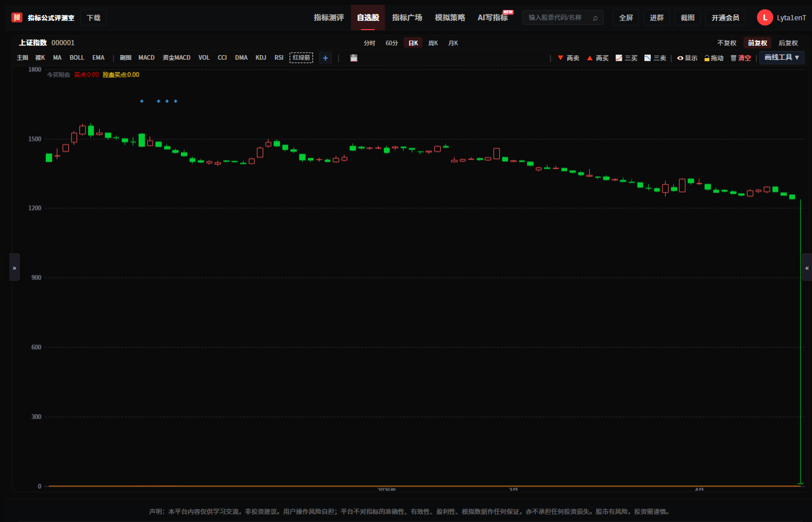This screenshot has height=522, width=812.
Task: Open the 指标广场 nav tab
Action: 407,17
